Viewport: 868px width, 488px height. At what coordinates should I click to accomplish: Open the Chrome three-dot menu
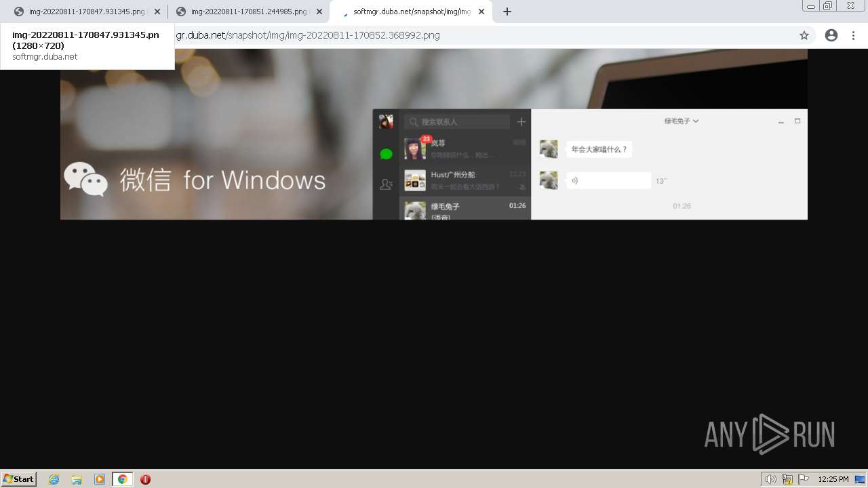pyautogui.click(x=854, y=35)
